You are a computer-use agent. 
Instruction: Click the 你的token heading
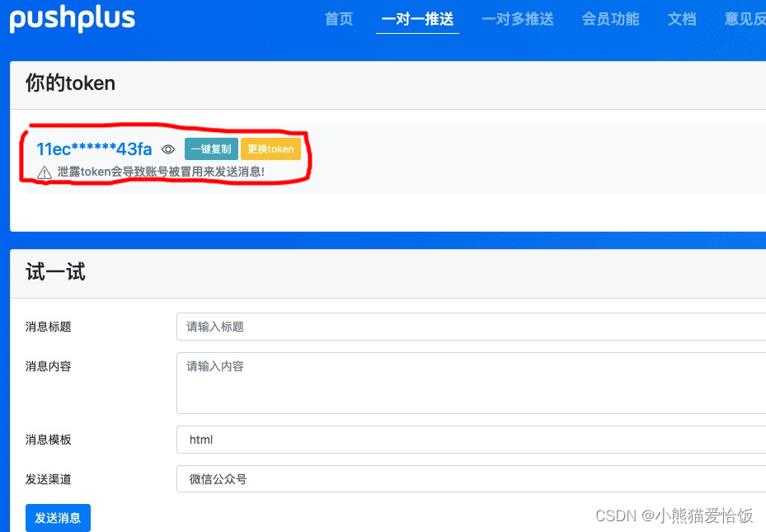pyautogui.click(x=70, y=83)
